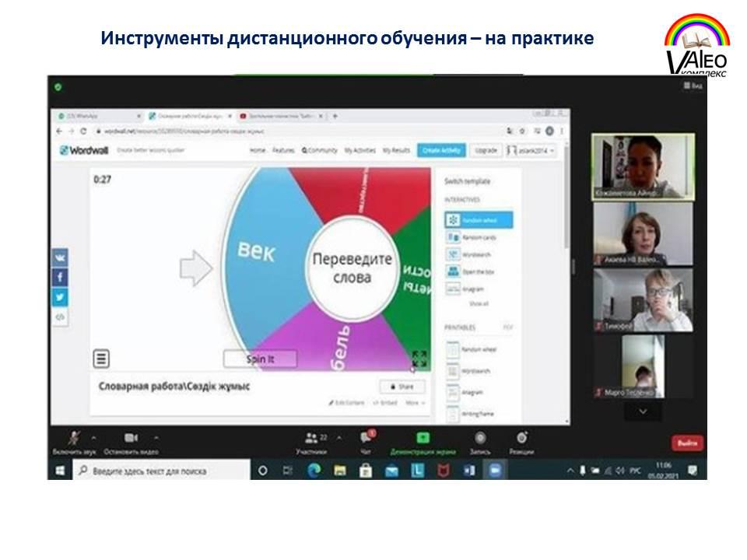
Task: Click the Windows taskbar search box
Action: tap(162, 471)
